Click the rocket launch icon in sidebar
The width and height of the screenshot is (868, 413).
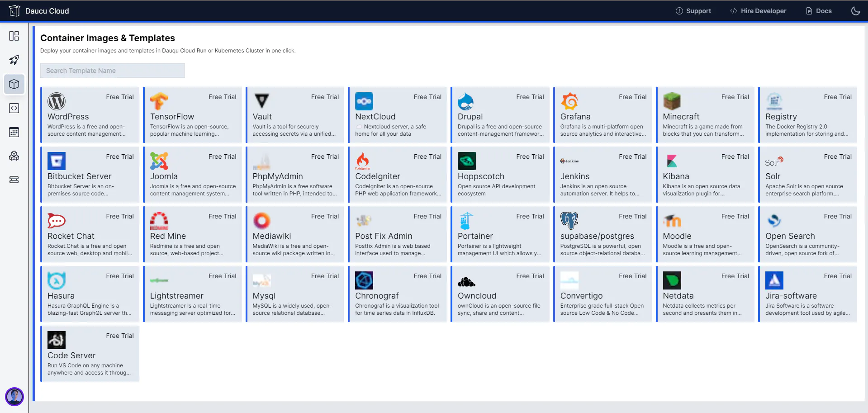coord(14,60)
